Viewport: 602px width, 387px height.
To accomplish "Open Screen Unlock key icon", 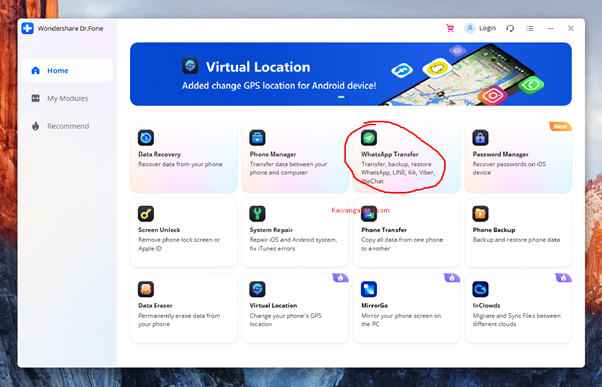I will [x=146, y=213].
